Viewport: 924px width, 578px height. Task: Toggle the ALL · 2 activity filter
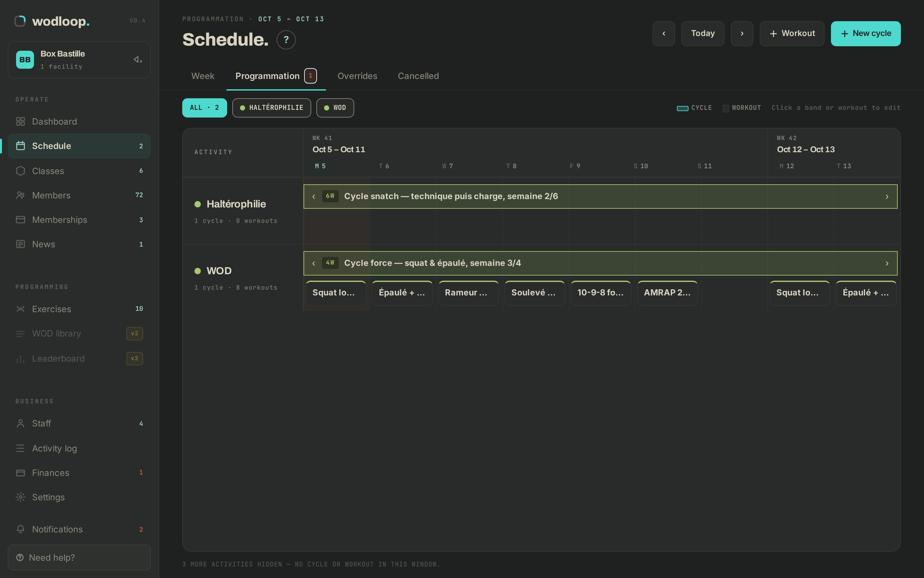[205, 108]
